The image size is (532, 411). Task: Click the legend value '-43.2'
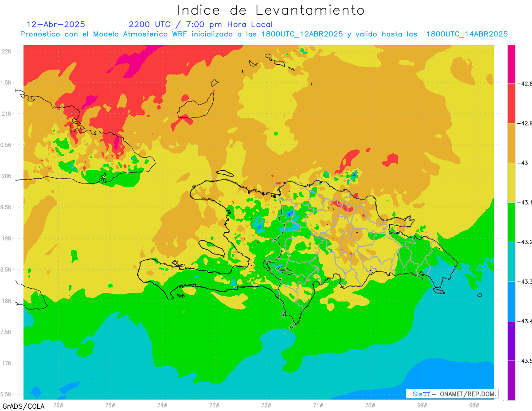tap(524, 242)
